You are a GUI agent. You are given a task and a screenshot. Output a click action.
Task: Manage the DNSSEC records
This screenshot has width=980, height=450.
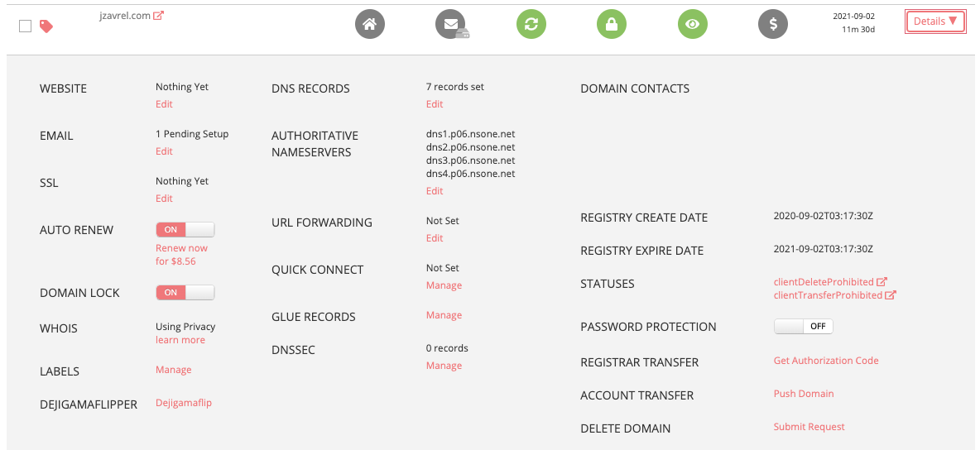pyautogui.click(x=444, y=366)
